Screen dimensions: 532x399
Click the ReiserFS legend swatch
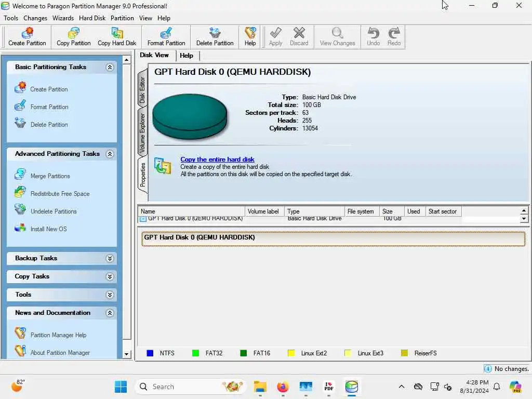click(x=404, y=353)
